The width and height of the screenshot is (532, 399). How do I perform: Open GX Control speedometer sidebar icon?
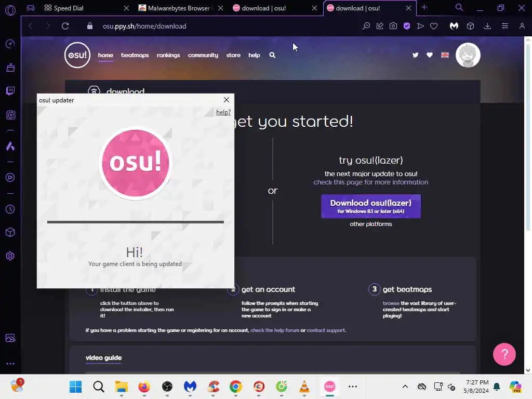(x=10, y=44)
